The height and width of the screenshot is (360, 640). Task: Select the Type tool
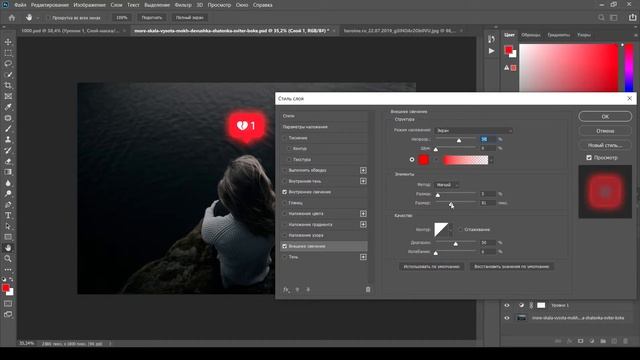(x=8, y=215)
